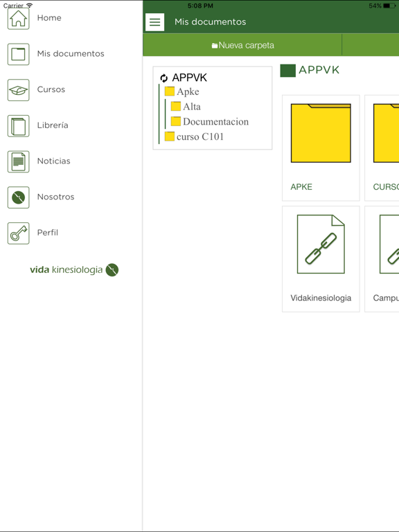Create folder with Nueva carpeta button
The image size is (399, 532).
click(x=242, y=45)
